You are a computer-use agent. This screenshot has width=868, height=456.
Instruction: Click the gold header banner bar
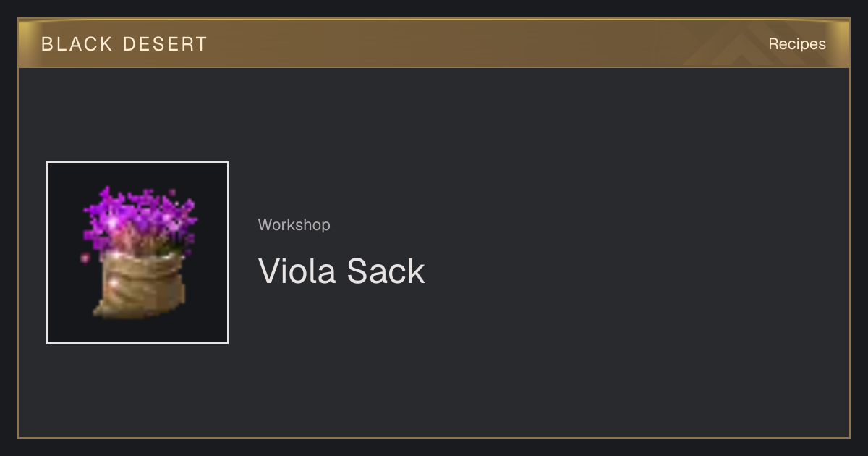[x=434, y=43]
